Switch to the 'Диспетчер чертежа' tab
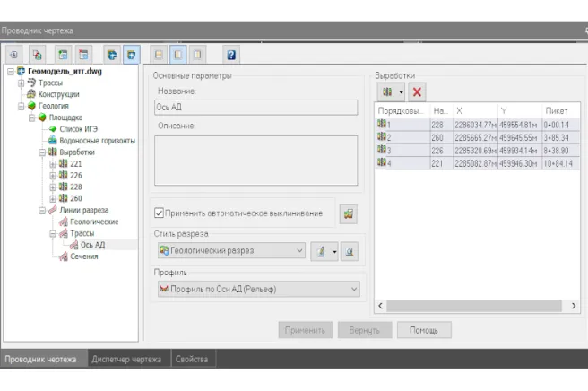The width and height of the screenshot is (588, 391). (125, 360)
